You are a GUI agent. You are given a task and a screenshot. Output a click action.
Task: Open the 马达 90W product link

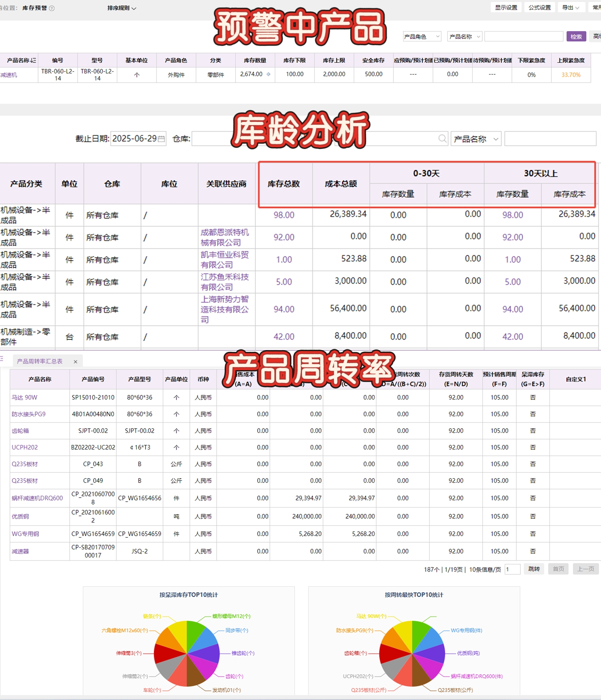(x=24, y=398)
